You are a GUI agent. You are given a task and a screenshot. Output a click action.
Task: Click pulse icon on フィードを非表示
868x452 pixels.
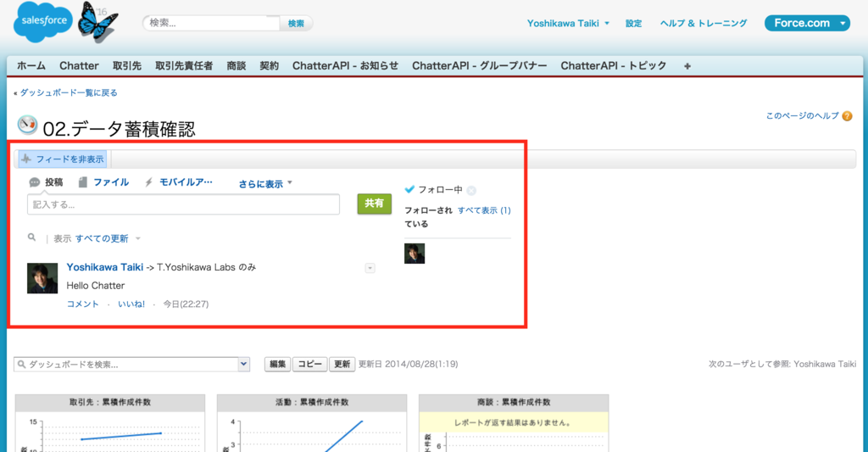pos(26,159)
